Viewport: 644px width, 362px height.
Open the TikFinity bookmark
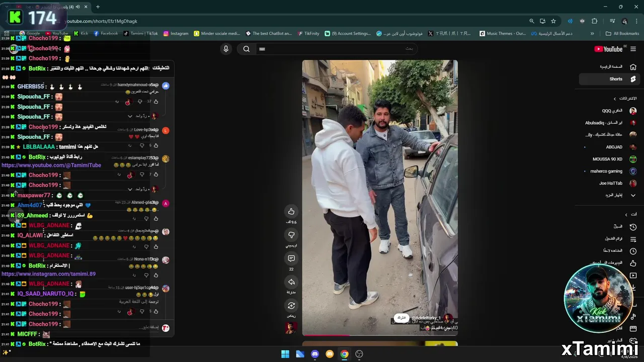point(308,34)
